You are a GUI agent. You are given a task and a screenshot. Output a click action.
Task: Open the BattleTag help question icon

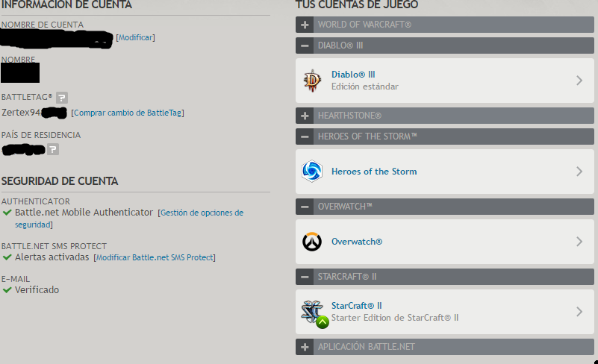click(62, 98)
